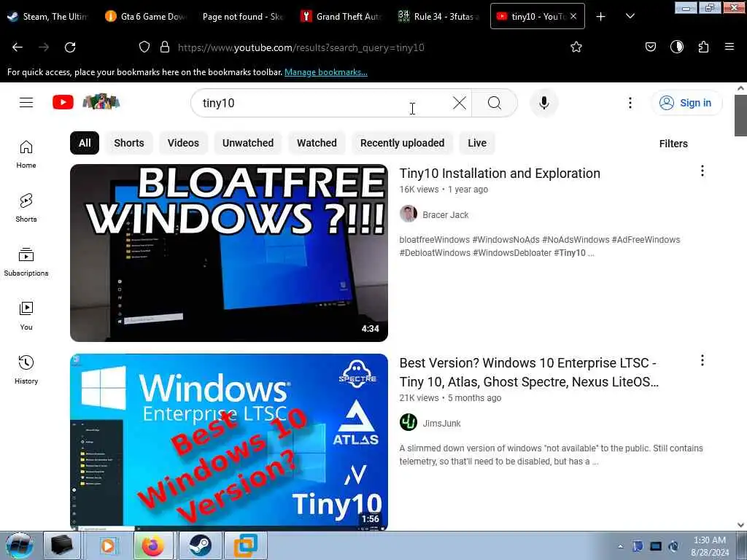Open Firefox Pocket save icon

point(650,47)
